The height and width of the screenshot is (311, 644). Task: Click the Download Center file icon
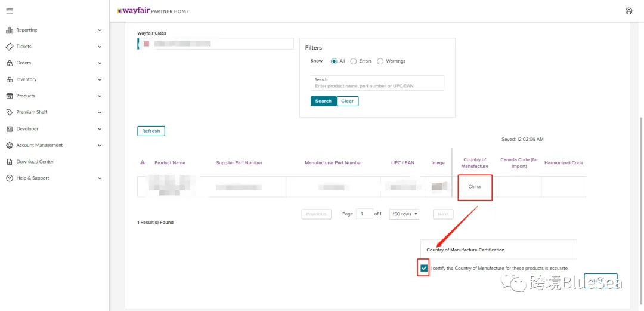tap(10, 162)
